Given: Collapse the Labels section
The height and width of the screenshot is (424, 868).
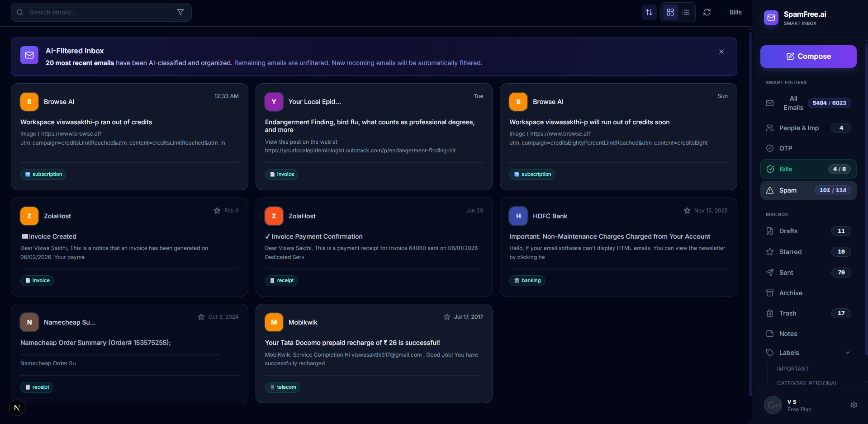Looking at the screenshot, I should pos(847,352).
